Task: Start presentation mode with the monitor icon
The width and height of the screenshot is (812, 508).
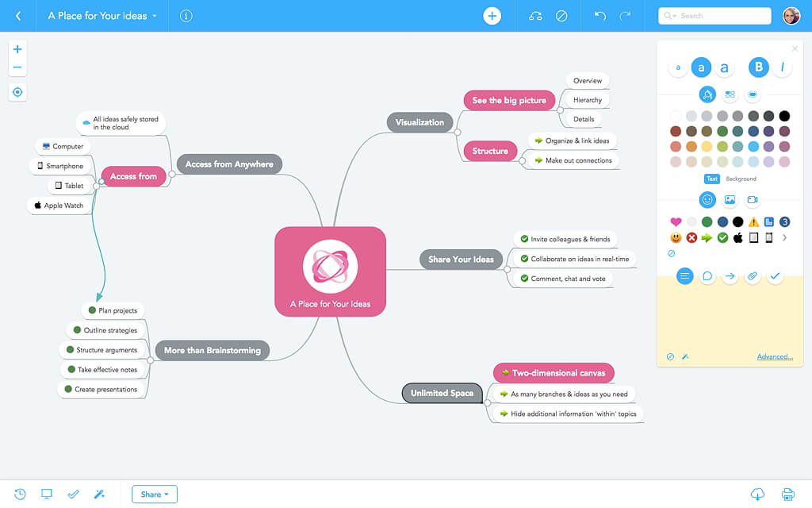Action: pos(46,494)
